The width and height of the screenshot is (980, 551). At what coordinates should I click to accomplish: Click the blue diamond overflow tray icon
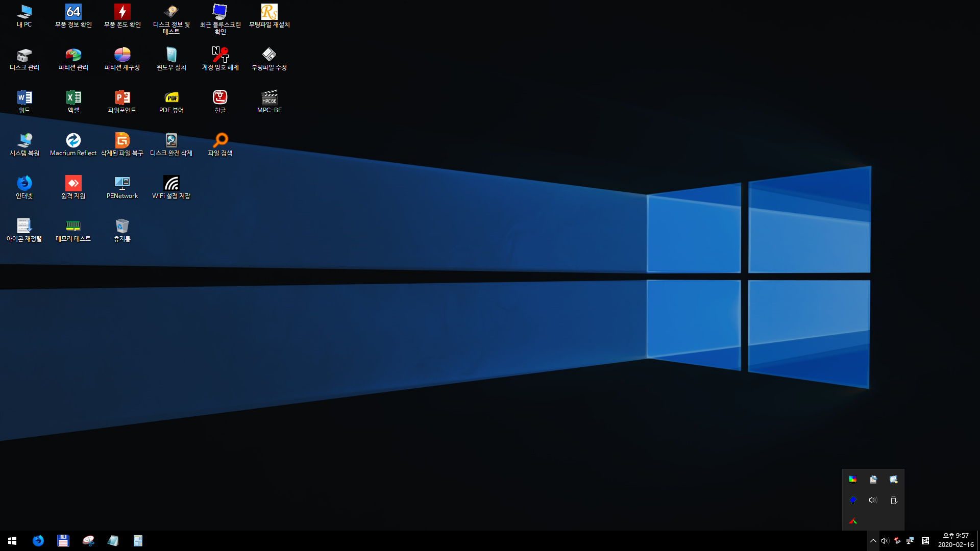click(853, 500)
